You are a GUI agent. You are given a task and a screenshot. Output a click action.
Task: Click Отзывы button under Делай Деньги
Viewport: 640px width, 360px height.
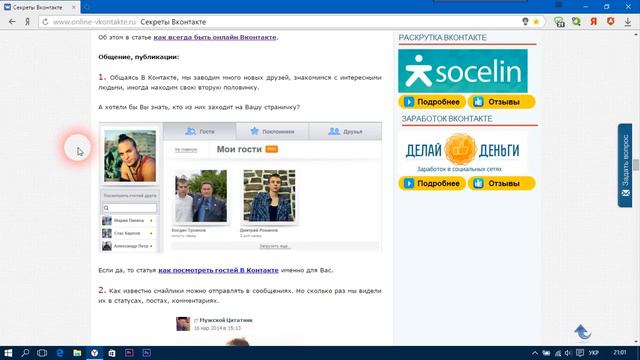tap(501, 183)
